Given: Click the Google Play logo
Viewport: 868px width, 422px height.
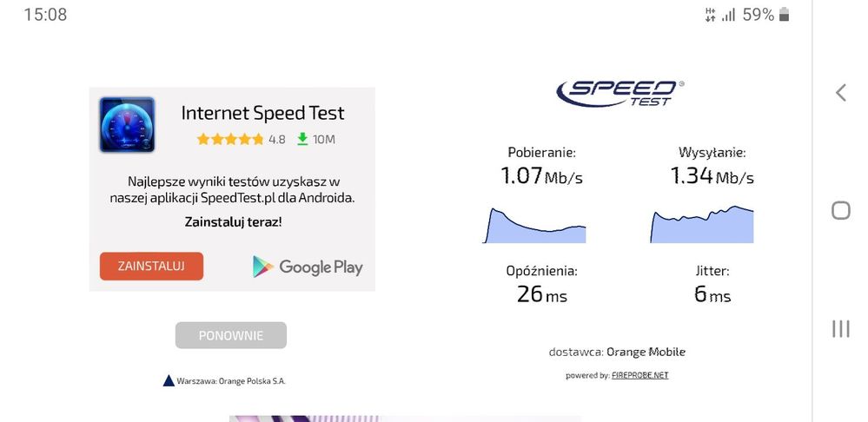Looking at the screenshot, I should pos(308,267).
